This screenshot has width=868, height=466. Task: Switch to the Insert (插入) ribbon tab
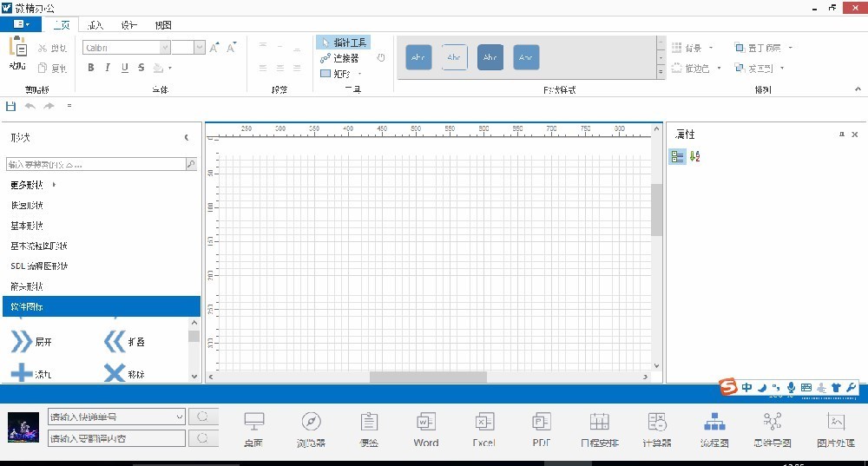[x=95, y=25]
